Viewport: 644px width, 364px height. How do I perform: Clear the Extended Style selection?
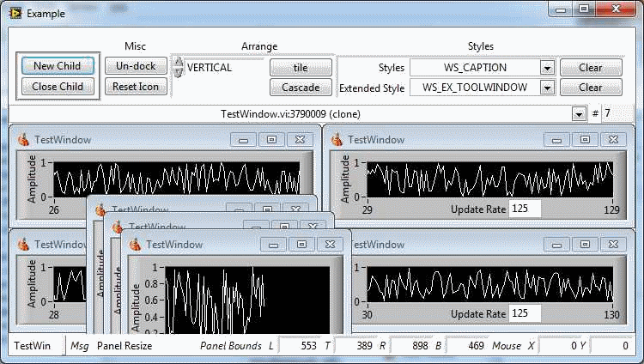(591, 88)
